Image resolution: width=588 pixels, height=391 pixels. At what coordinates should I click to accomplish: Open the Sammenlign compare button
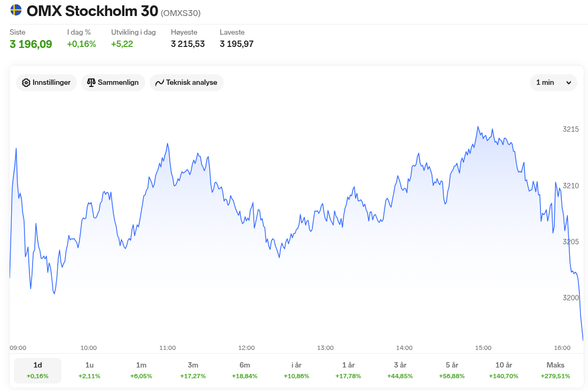pyautogui.click(x=113, y=83)
